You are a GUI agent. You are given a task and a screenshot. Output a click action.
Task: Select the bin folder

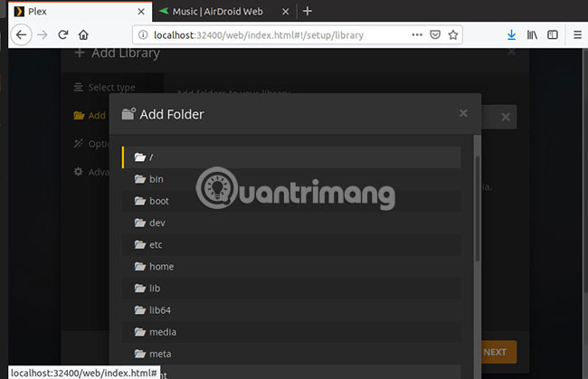pyautogui.click(x=291, y=179)
